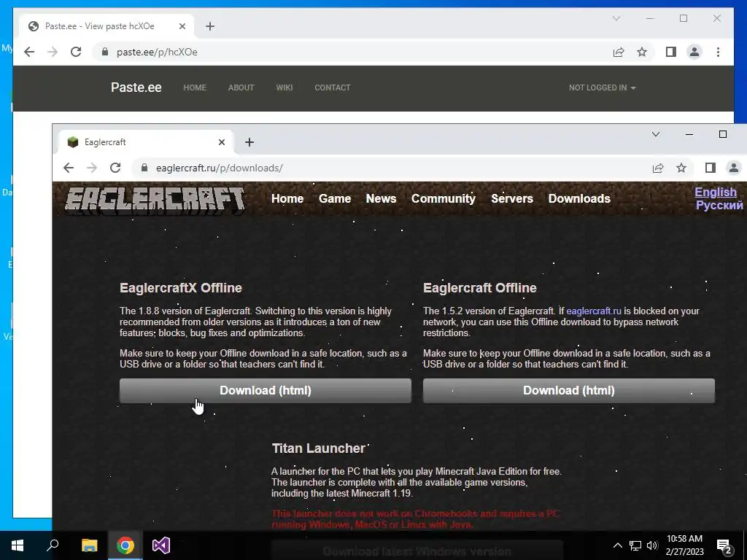Open Downloads in the Eaglercraft nav bar
Viewport: 747px width, 560px height.
[x=579, y=198]
